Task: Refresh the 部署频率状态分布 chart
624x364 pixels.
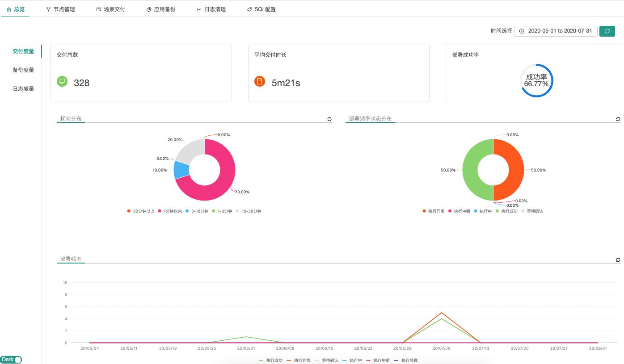Action: pos(618,119)
